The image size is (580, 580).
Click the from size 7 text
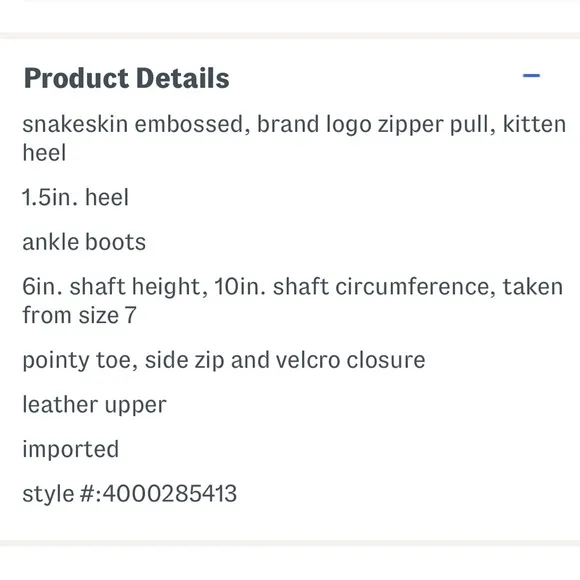tap(79, 315)
